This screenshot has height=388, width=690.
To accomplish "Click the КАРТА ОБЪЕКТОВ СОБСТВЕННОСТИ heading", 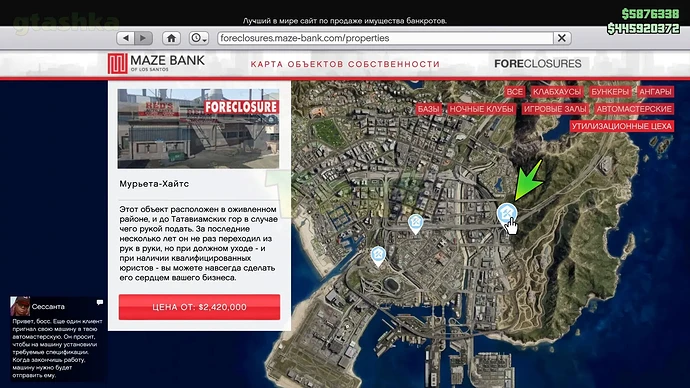I will 345,64.
